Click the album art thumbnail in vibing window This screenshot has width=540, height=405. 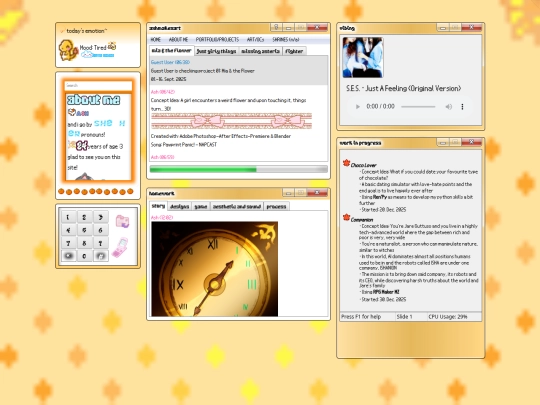[363, 57]
